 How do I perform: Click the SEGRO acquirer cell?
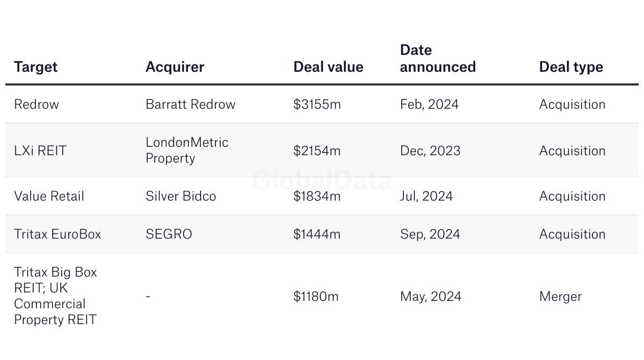[x=168, y=234]
